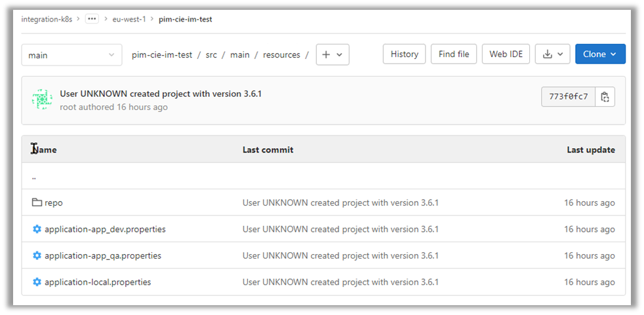Click gear icon beside application-app_dev.properties
Viewport: 644px width, 315px height.
pyautogui.click(x=37, y=229)
